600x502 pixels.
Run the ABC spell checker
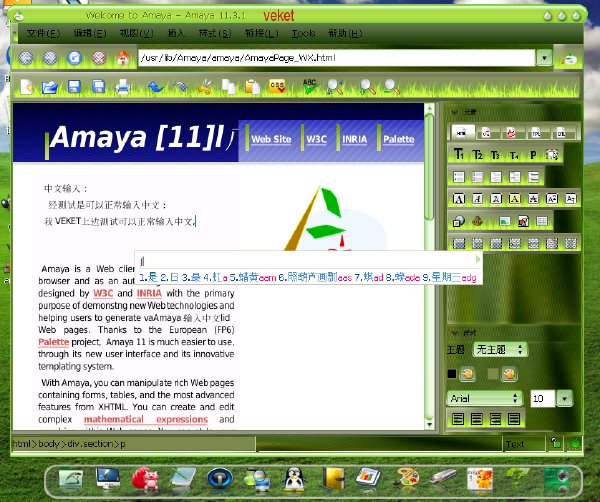[x=310, y=86]
